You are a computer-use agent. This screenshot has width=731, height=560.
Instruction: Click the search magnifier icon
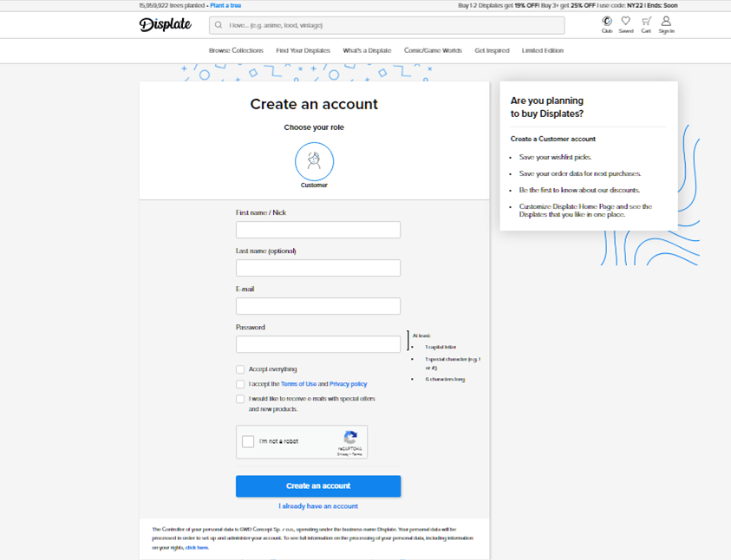point(219,25)
